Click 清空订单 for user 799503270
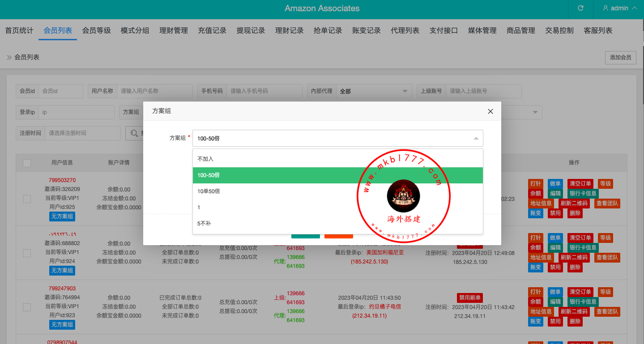The image size is (644, 344). [580, 184]
